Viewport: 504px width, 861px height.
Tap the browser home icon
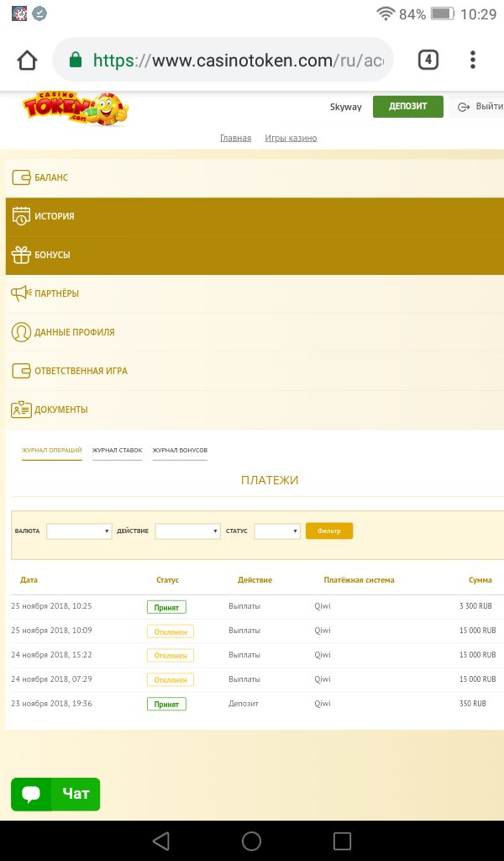pyautogui.click(x=27, y=61)
